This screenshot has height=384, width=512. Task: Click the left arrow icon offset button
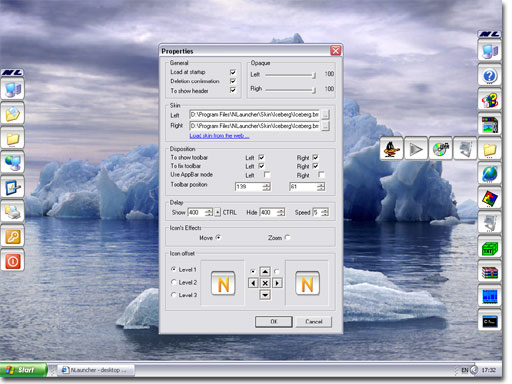[x=253, y=283]
